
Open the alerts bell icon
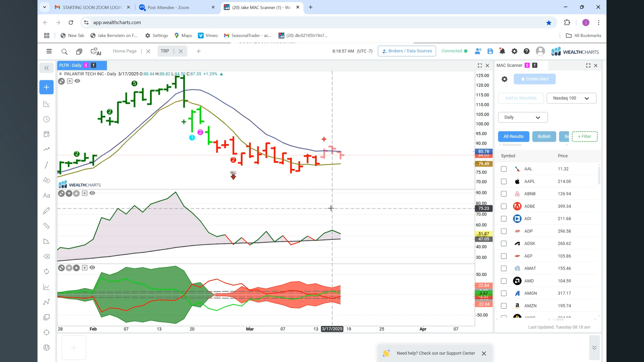tap(502, 51)
